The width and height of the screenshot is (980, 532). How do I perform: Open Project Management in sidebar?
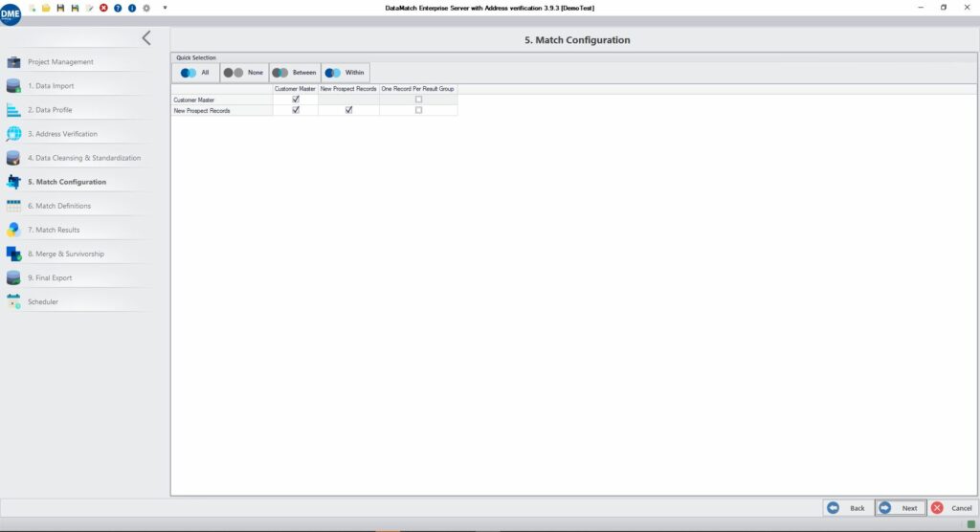pos(60,62)
